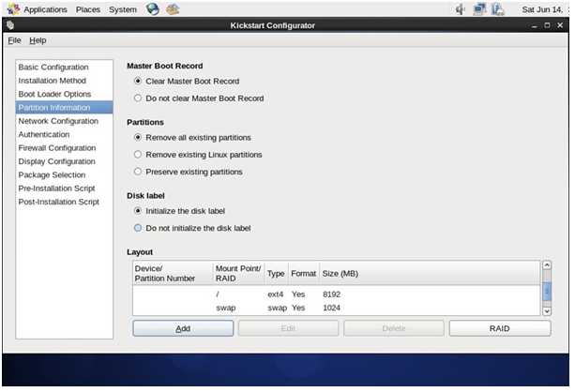Go to Firewall Configuration section
Screen dimensions: 575x392
(x=64, y=148)
